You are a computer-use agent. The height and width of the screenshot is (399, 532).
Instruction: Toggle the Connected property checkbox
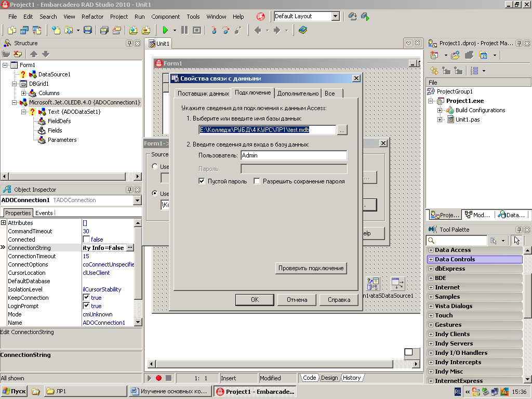coord(87,239)
